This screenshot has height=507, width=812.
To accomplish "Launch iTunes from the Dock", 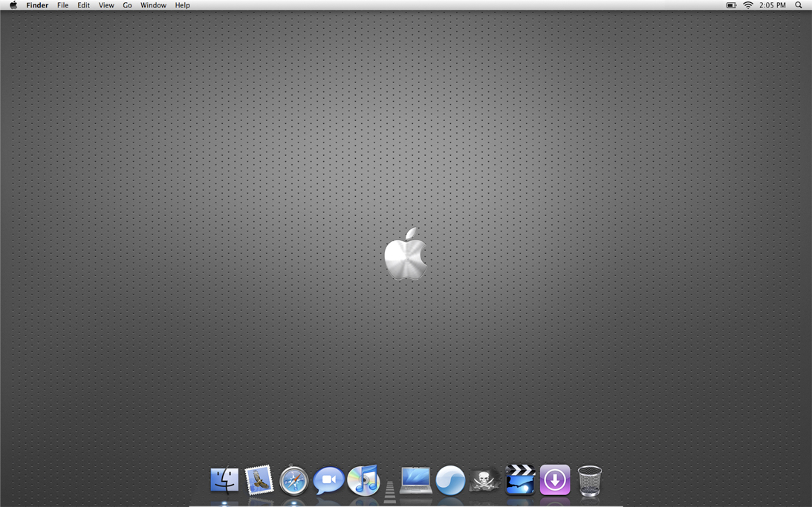I will click(363, 480).
